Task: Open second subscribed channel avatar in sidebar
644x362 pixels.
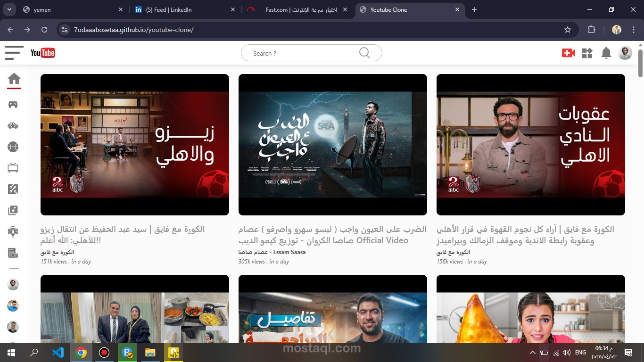Action: coord(13,305)
